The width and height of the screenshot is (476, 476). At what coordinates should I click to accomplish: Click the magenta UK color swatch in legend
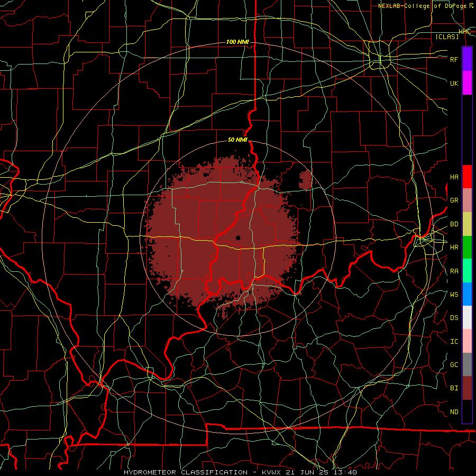467,83
